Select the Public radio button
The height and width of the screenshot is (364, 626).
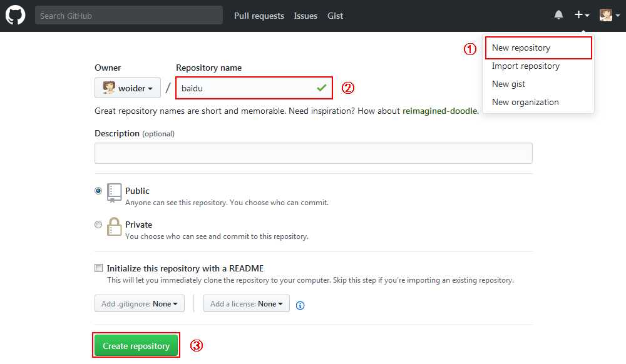(x=98, y=191)
